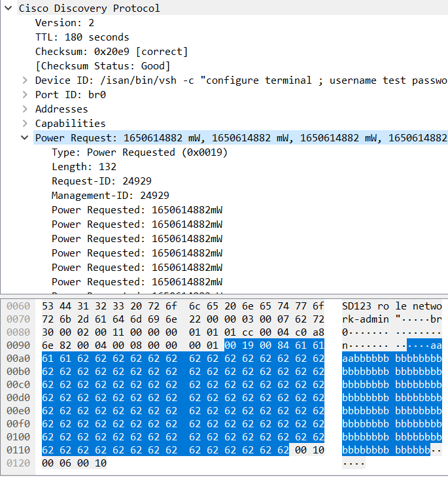Expand the Addresses field
The height and width of the screenshot is (477, 448).
[x=25, y=109]
